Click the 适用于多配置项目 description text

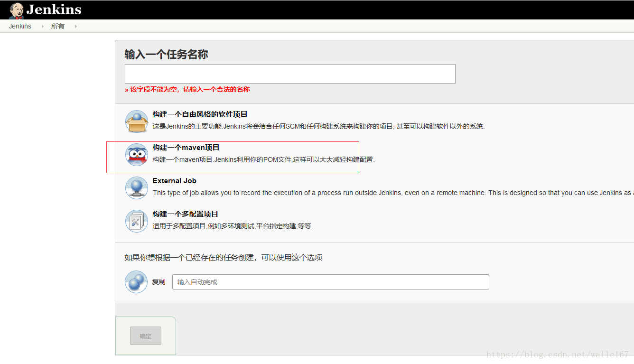[x=233, y=226]
